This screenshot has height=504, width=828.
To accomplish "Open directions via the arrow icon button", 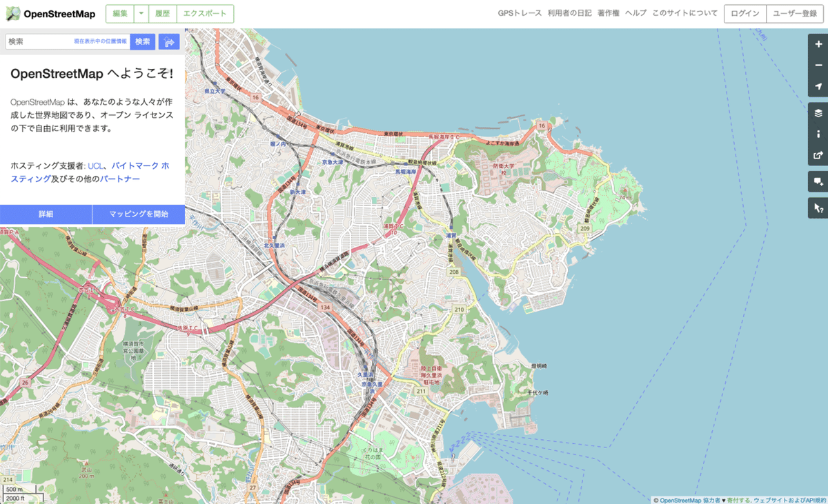I will pyautogui.click(x=169, y=41).
